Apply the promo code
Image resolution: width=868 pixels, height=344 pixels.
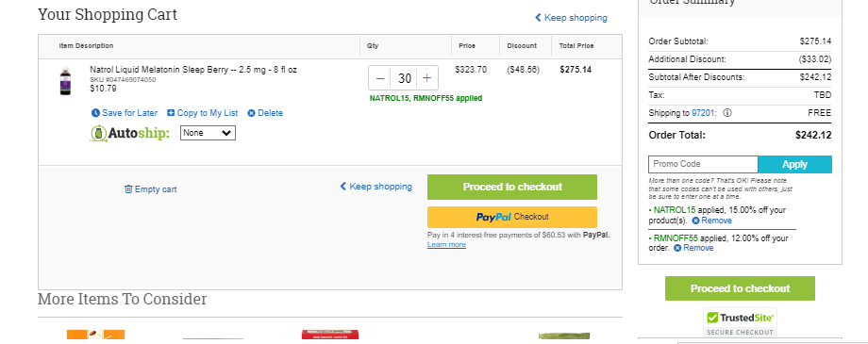pyautogui.click(x=795, y=164)
